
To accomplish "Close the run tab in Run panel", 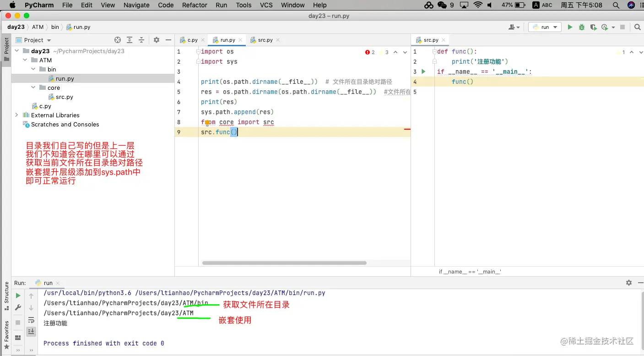I will pyautogui.click(x=58, y=283).
